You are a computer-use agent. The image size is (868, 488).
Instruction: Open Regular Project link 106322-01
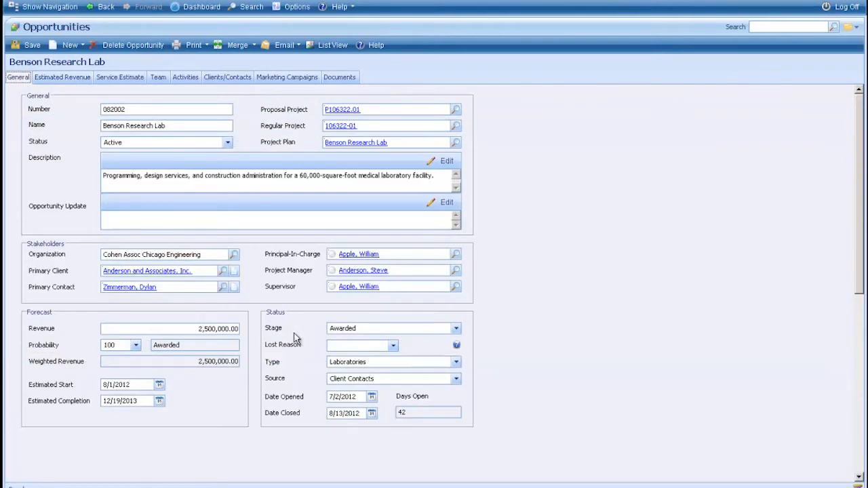click(340, 125)
